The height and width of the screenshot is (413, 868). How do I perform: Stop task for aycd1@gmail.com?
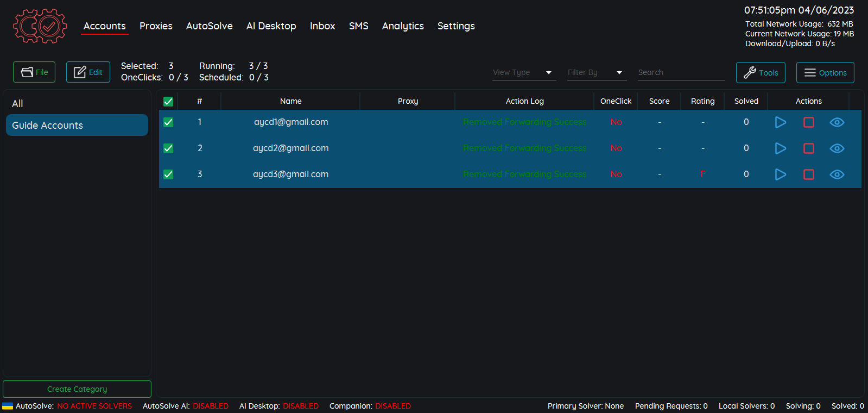click(x=809, y=122)
